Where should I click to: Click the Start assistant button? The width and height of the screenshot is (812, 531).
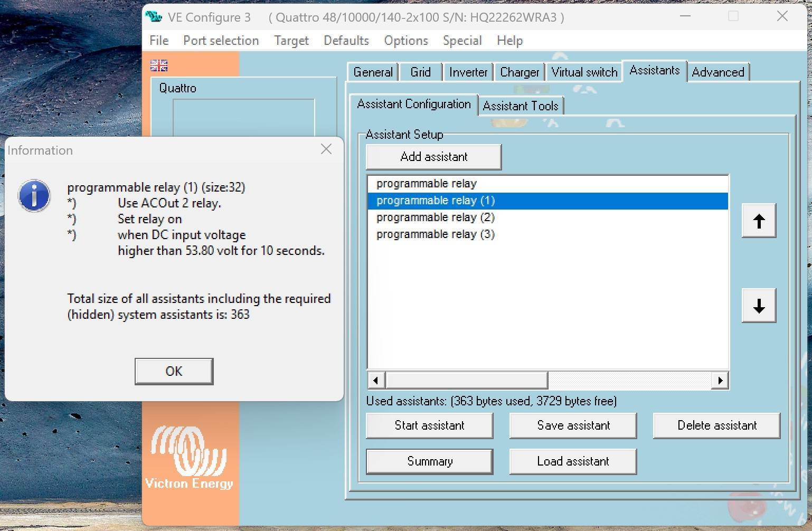point(429,425)
